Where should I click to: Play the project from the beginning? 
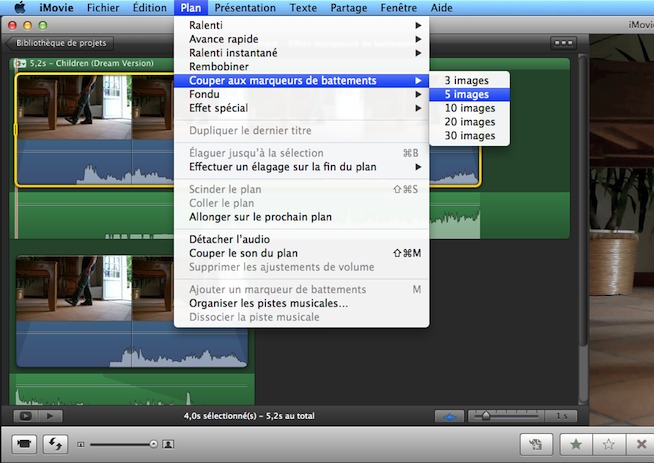point(50,416)
